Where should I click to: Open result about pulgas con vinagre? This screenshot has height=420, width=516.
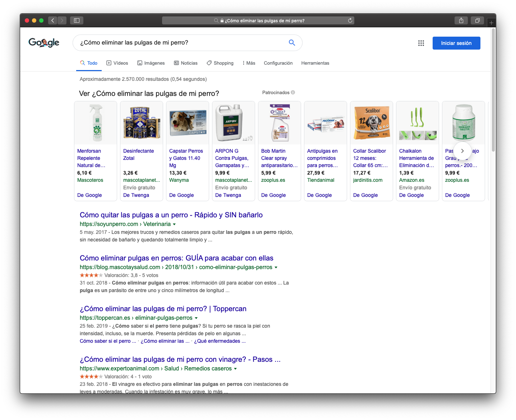180,359
